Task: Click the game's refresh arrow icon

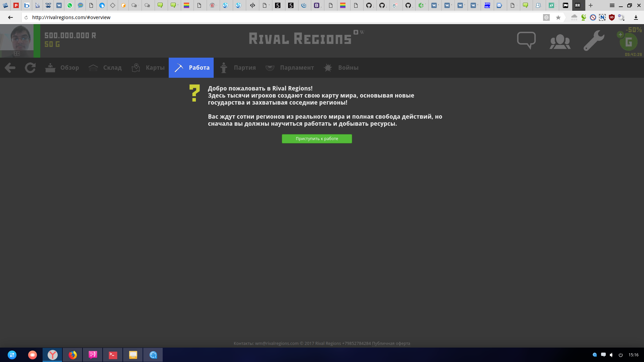Action: [x=30, y=68]
